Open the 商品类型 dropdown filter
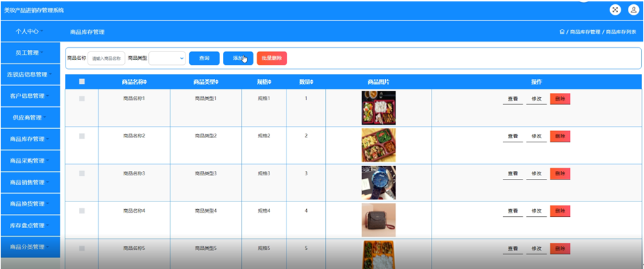Screen dimensions: 644x269 [x=167, y=58]
